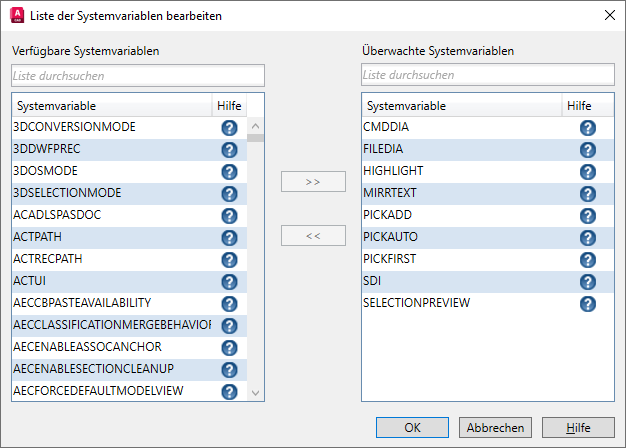Image resolution: width=626 pixels, height=448 pixels.
Task: Click the remove (<<) button
Action: pos(313,236)
